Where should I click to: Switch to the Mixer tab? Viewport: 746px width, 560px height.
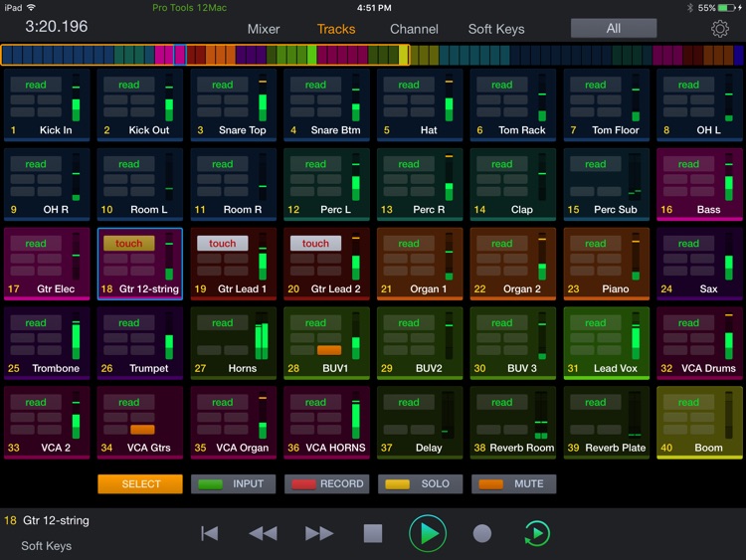(264, 29)
